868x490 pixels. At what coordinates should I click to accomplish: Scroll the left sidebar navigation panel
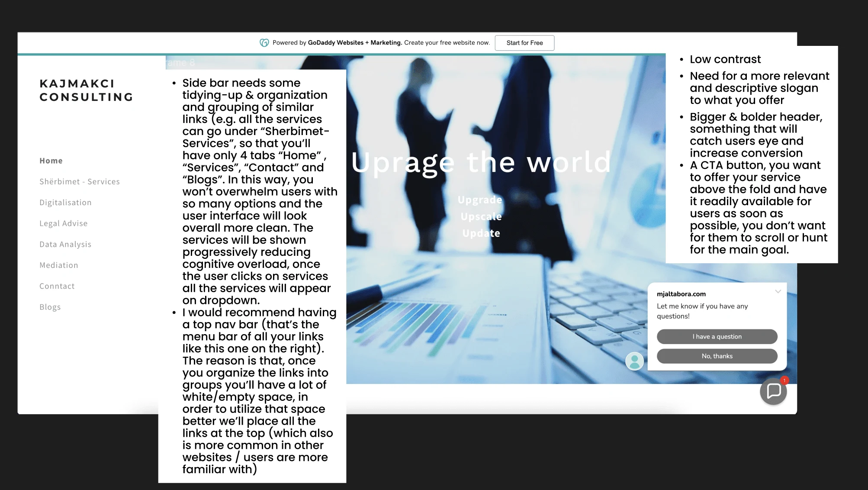coord(93,233)
